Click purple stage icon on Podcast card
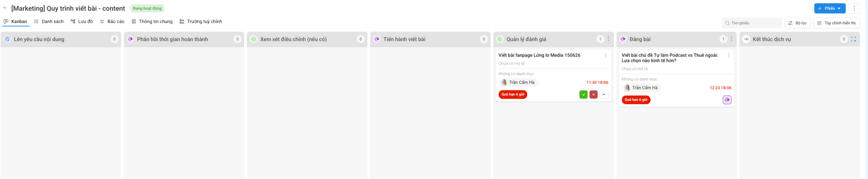This screenshot has height=179, width=868. (x=727, y=100)
